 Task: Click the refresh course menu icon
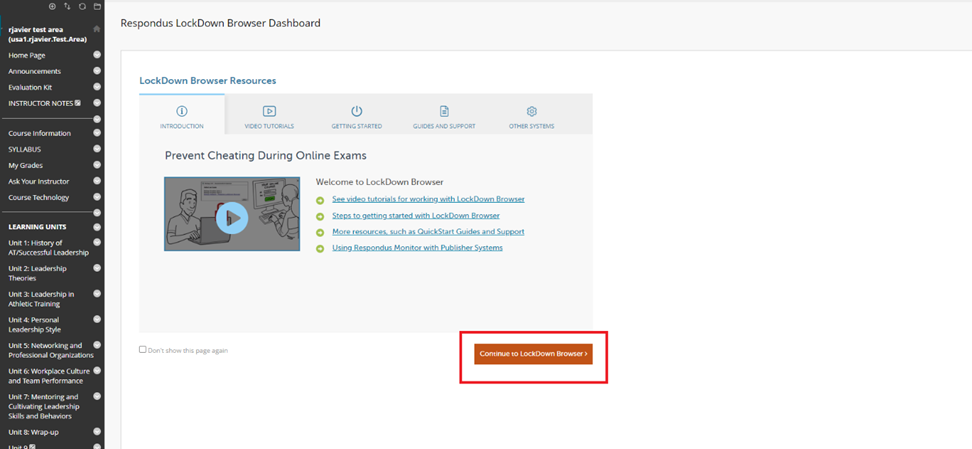click(82, 6)
